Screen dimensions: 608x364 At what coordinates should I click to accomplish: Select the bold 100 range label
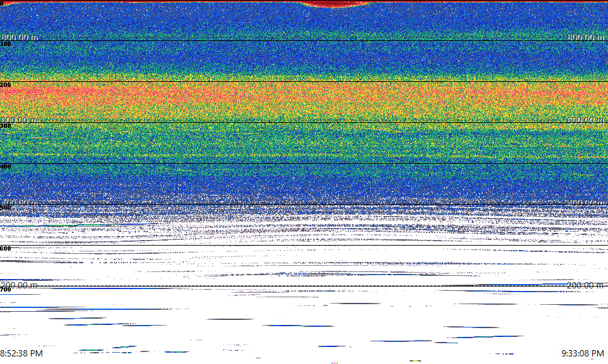click(x=6, y=44)
